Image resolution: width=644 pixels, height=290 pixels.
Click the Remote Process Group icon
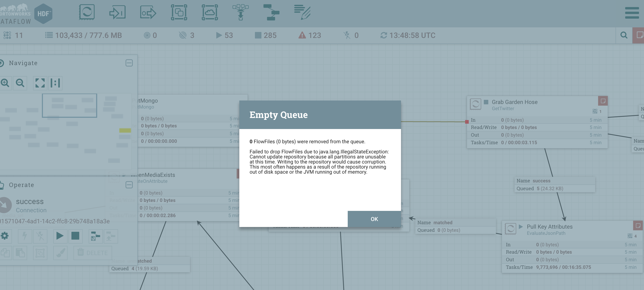(210, 12)
